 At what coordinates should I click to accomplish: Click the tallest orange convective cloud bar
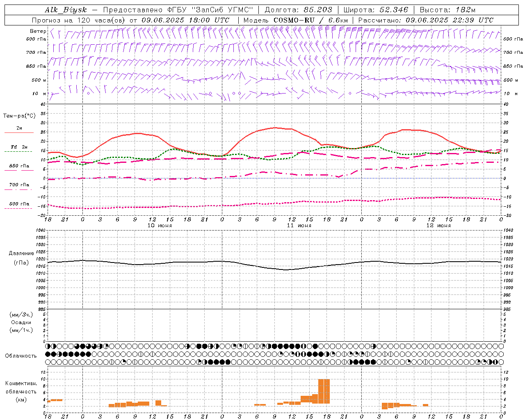point(324,392)
